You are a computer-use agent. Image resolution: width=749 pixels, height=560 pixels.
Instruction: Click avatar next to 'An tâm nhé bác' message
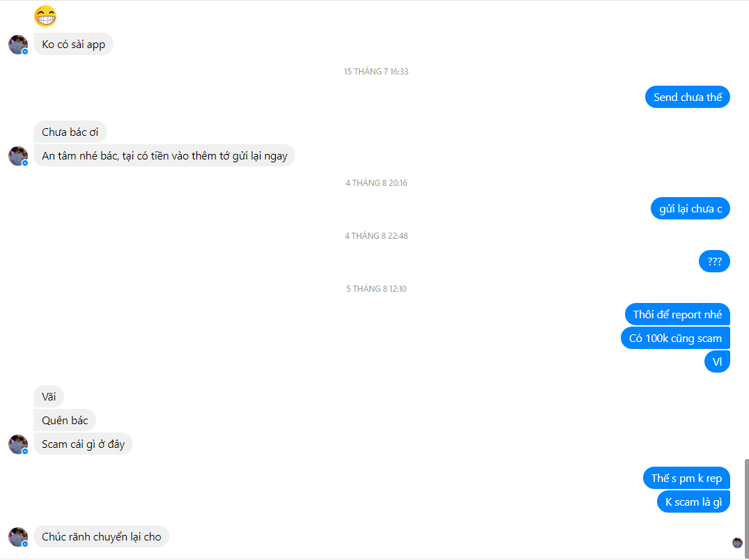click(18, 156)
